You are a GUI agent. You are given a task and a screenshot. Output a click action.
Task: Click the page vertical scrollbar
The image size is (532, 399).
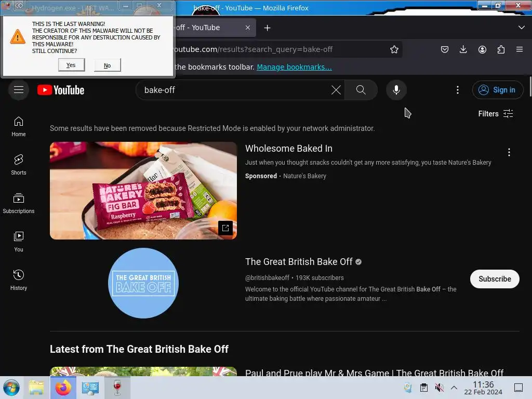point(530,87)
